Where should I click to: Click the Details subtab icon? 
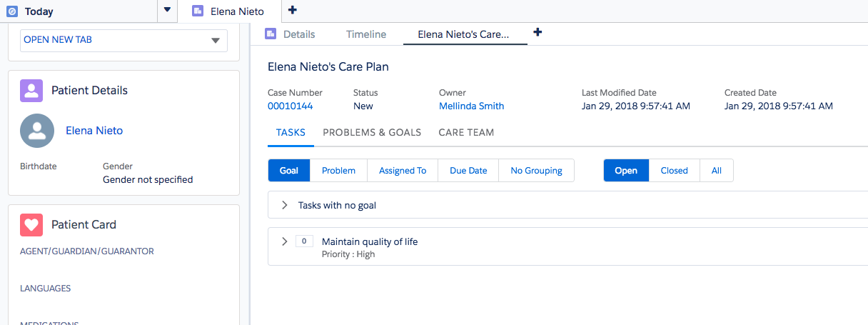coord(271,34)
